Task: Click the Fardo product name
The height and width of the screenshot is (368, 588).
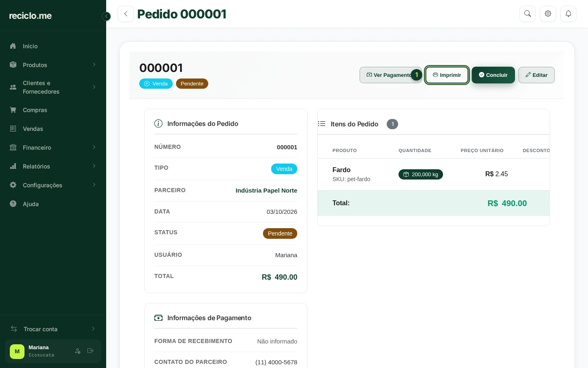Action: point(341,170)
